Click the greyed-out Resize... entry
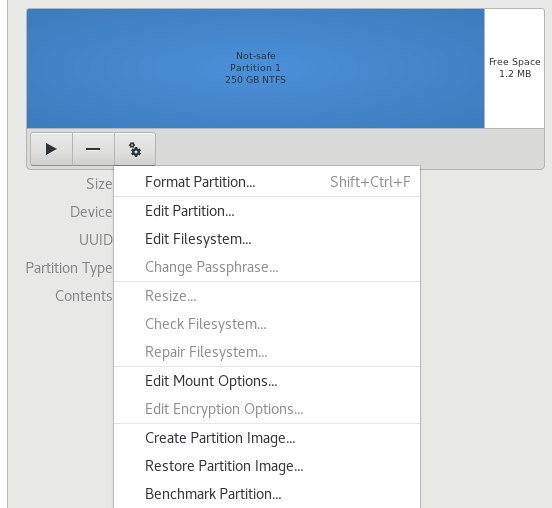 click(267, 296)
